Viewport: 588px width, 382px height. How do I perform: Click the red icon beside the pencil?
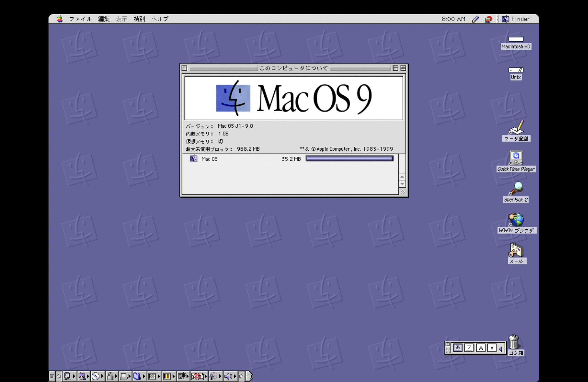coord(488,19)
